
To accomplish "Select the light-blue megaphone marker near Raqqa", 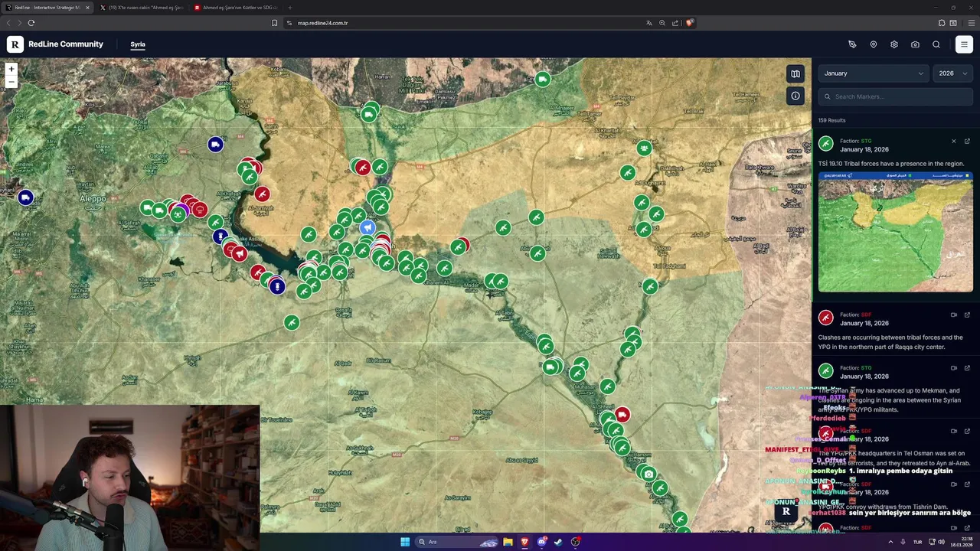I will [x=367, y=228].
